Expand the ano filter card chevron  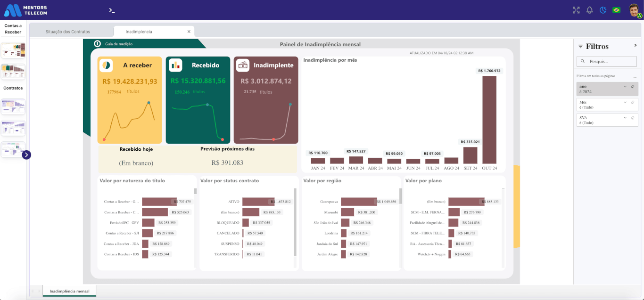pos(625,87)
